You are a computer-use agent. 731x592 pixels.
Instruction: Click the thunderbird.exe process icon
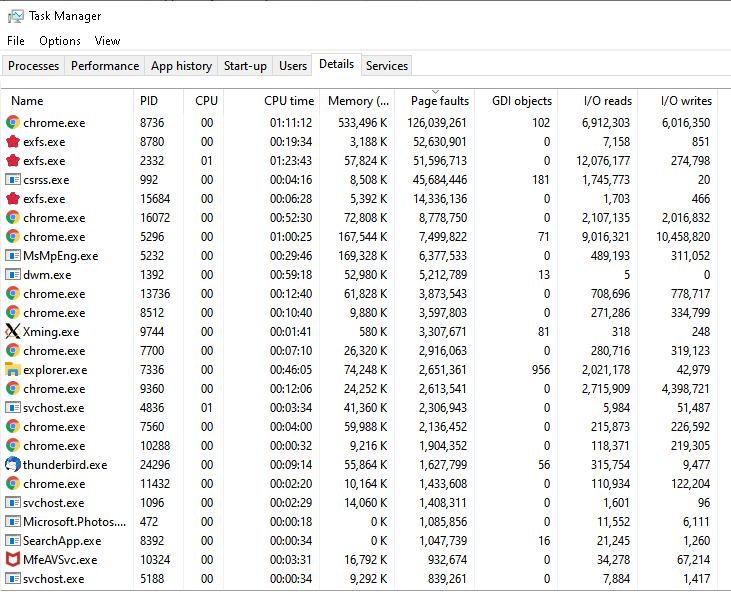pyautogui.click(x=13, y=465)
